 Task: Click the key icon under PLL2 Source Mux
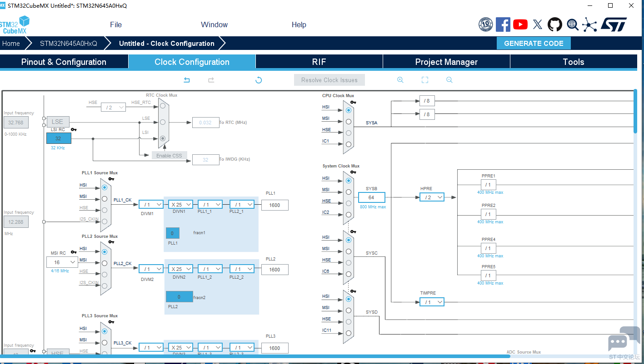pos(111,242)
